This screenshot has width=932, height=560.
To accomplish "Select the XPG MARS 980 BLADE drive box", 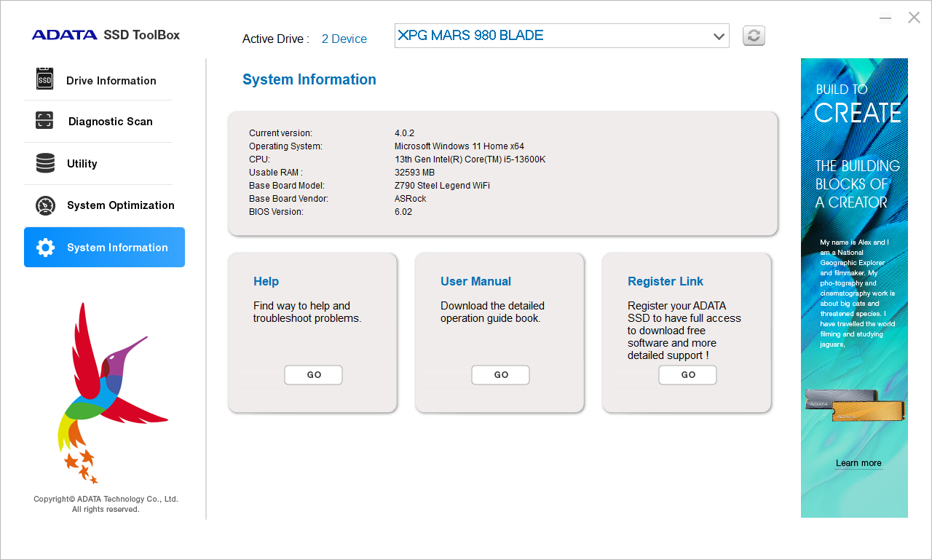I will (561, 36).
